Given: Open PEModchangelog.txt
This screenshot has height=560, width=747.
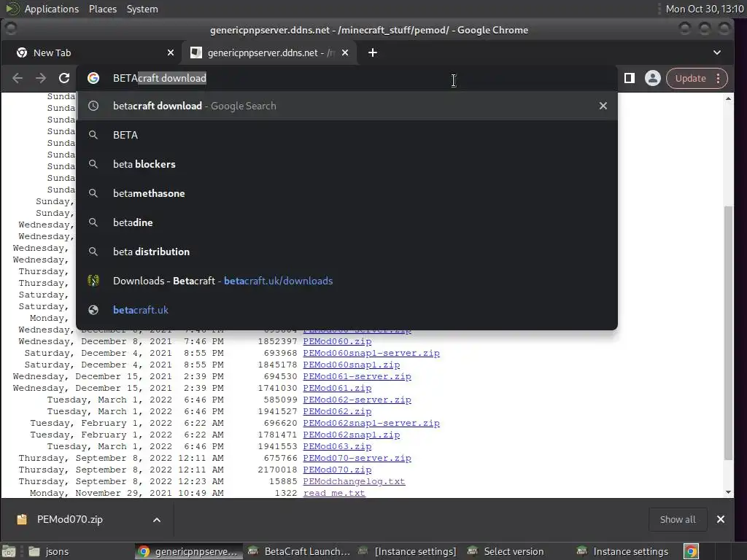Looking at the screenshot, I should (354, 481).
